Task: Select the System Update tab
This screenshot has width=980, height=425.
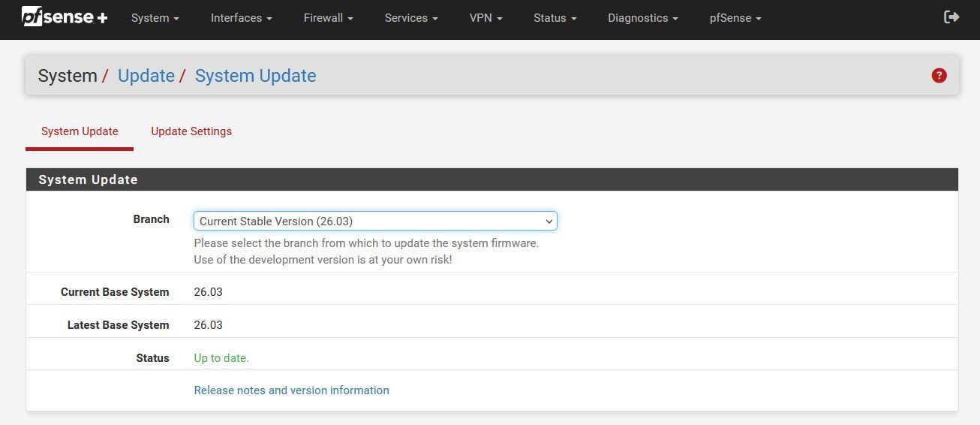Action: tap(80, 131)
